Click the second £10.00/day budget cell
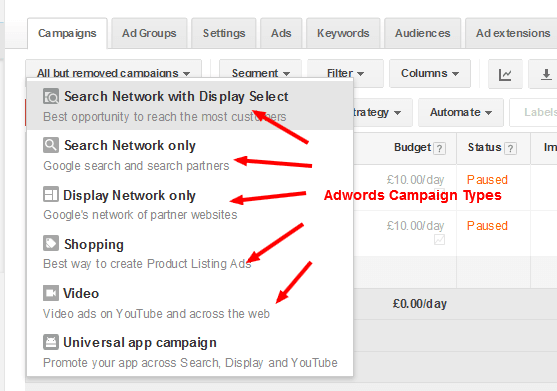This screenshot has width=557, height=391. [415, 226]
